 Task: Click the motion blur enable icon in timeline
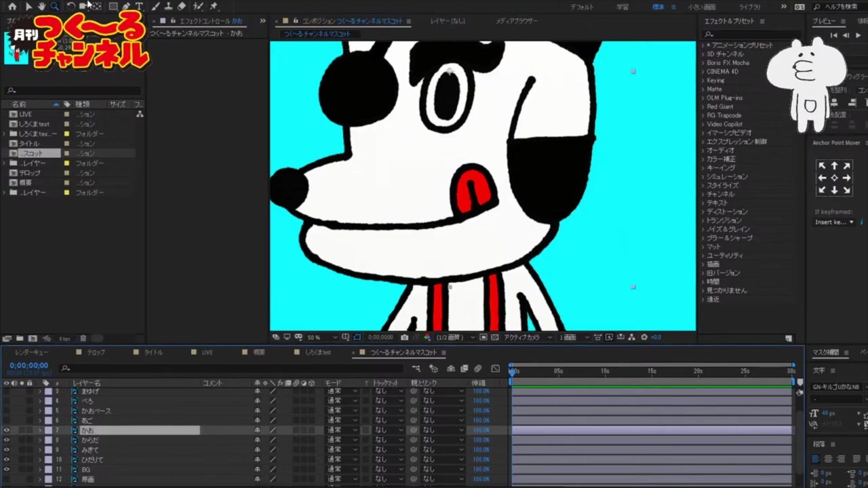[x=477, y=369]
